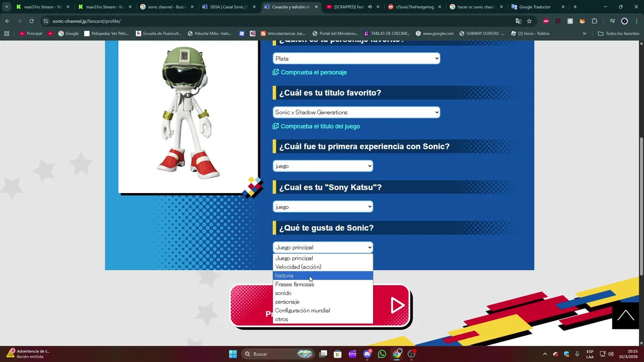Pick the 'otros' option

pos(323,319)
